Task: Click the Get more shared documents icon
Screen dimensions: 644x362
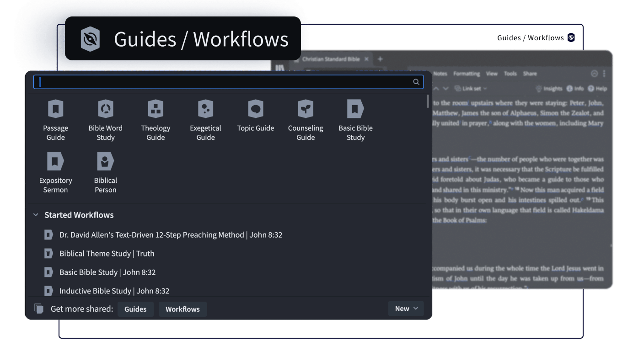Action: tap(39, 309)
